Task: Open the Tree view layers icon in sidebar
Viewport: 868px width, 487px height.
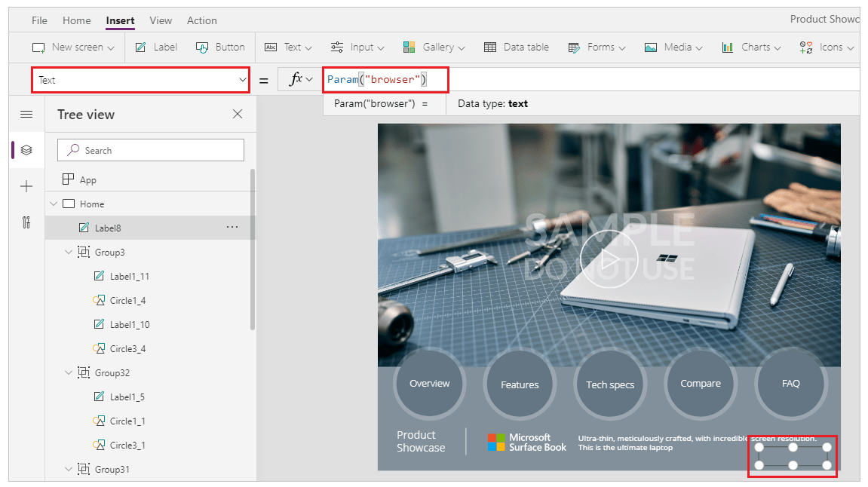Action: [26, 149]
